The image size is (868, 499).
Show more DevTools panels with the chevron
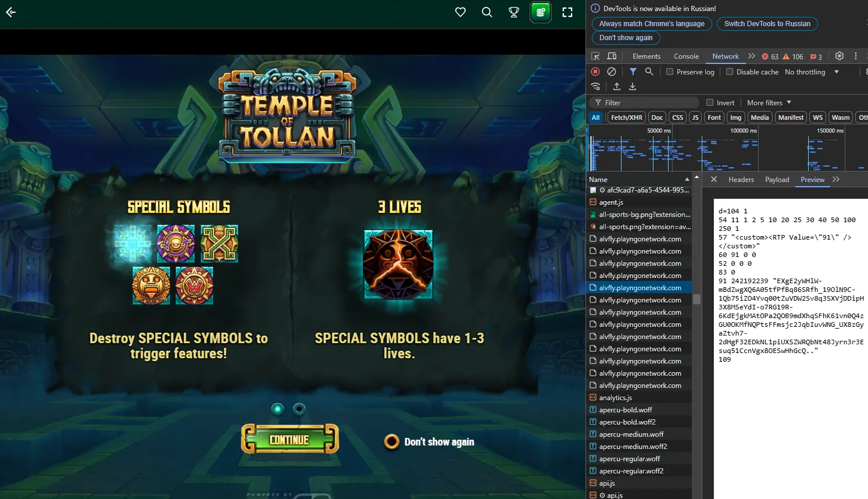point(752,56)
